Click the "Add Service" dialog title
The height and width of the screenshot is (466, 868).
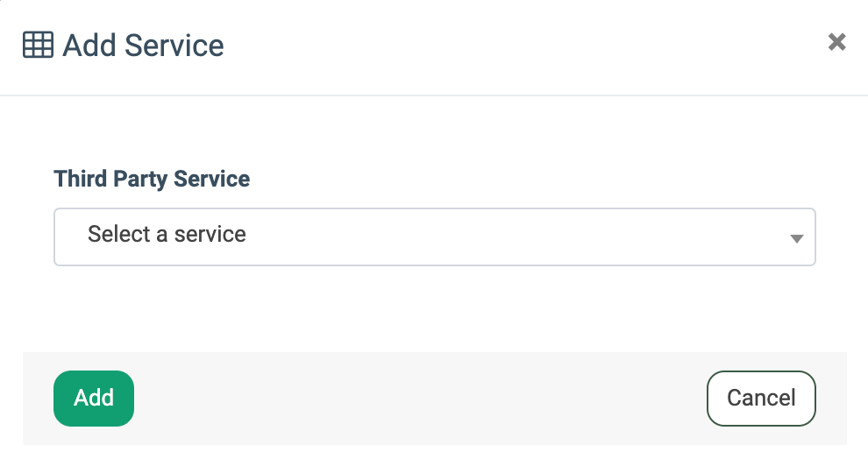(143, 45)
